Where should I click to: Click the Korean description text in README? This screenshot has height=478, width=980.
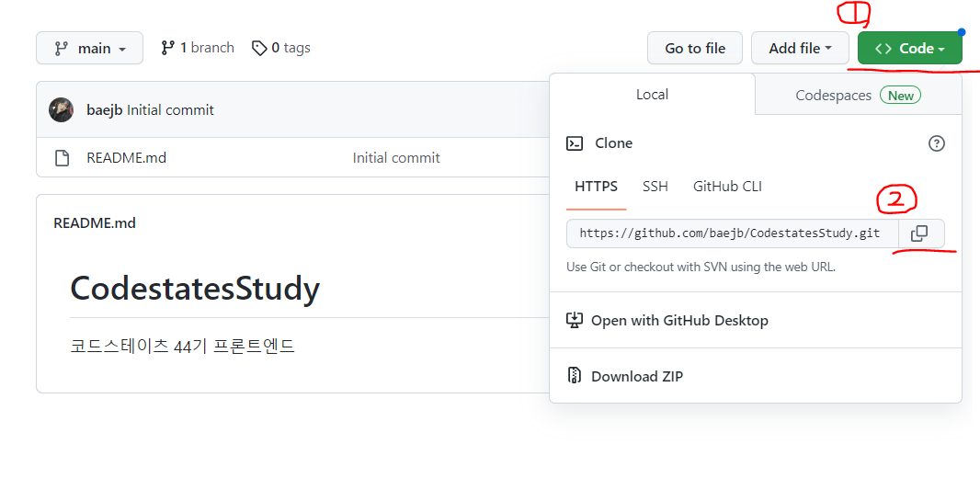tap(182, 346)
